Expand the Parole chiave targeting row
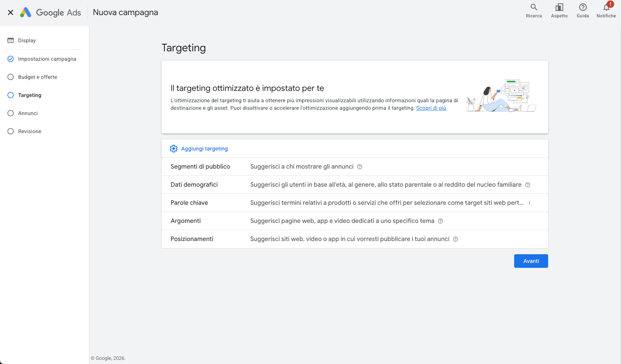 355,203
